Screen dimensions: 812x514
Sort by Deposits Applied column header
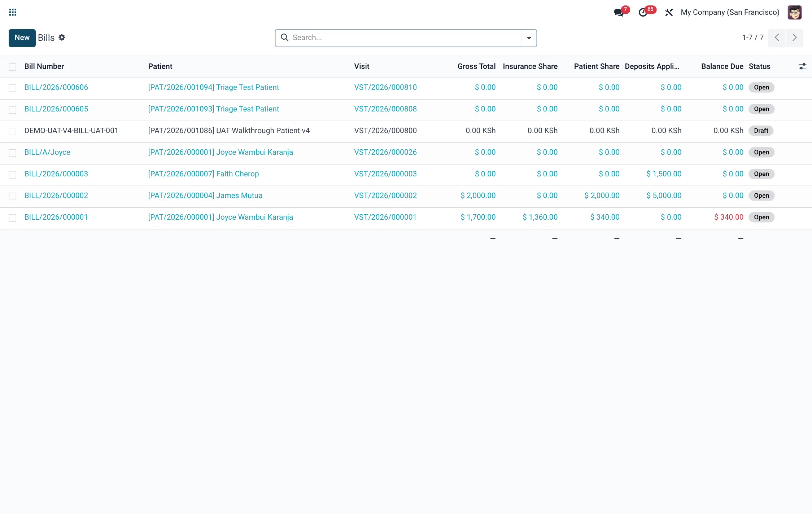click(652, 66)
